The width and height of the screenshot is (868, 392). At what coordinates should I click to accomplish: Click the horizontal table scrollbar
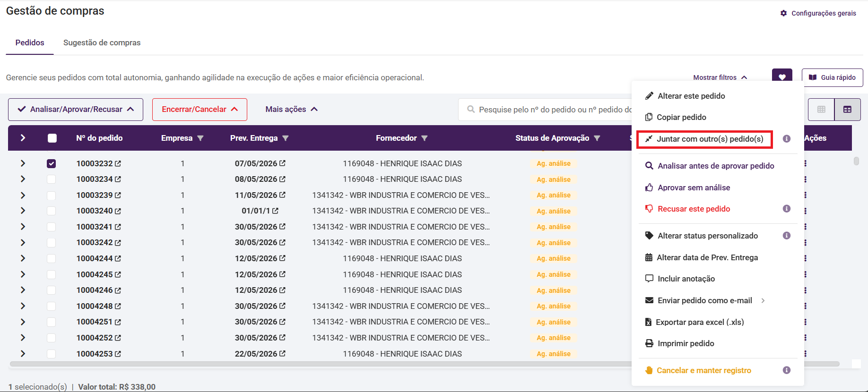(424, 364)
